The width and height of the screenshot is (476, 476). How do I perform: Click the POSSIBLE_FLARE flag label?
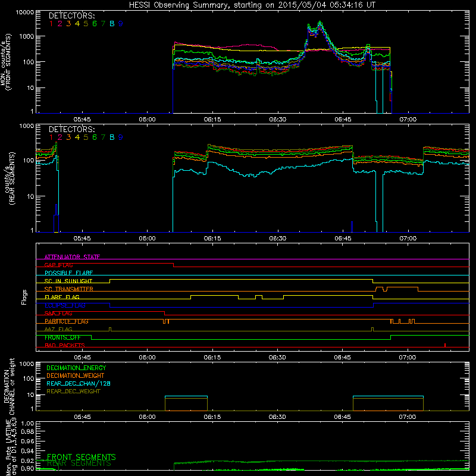click(68, 273)
